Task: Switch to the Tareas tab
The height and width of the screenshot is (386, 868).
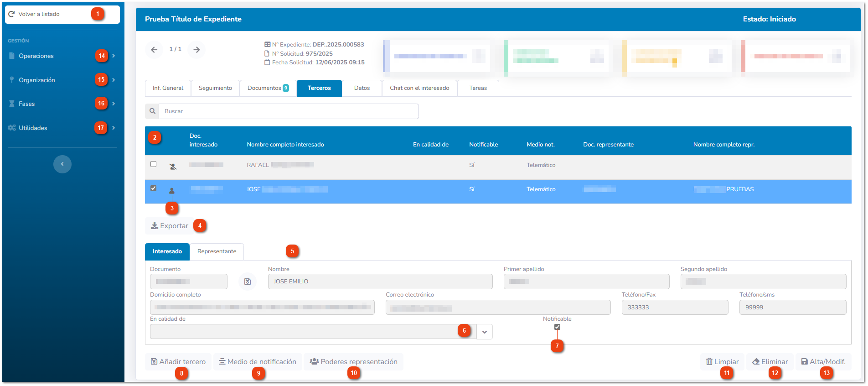Action: click(x=478, y=88)
